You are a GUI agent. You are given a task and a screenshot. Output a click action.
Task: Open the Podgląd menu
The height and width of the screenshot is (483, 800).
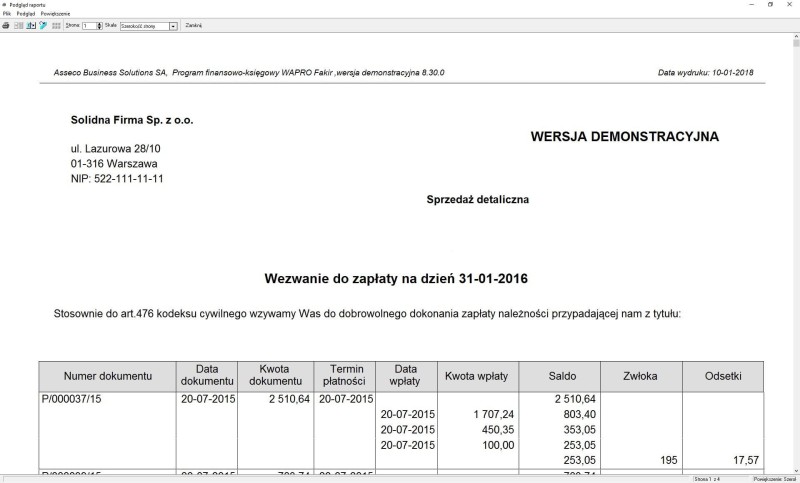25,14
